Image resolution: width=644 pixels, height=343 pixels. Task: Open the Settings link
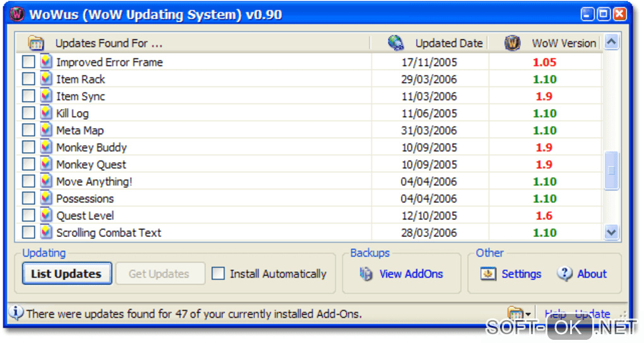click(521, 274)
